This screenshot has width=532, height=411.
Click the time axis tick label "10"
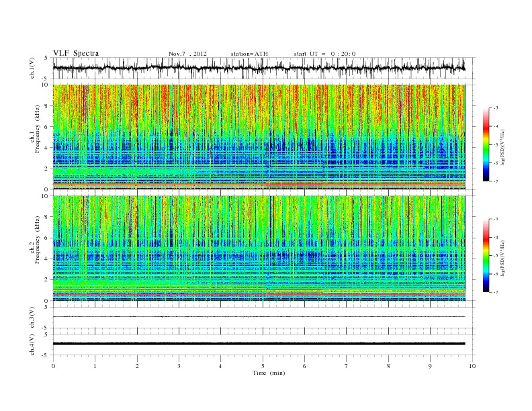[472, 366]
